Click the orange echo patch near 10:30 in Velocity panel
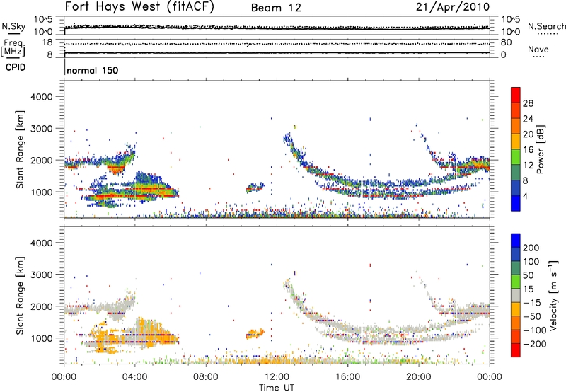Screen dimensions: 566x392 pos(255,333)
